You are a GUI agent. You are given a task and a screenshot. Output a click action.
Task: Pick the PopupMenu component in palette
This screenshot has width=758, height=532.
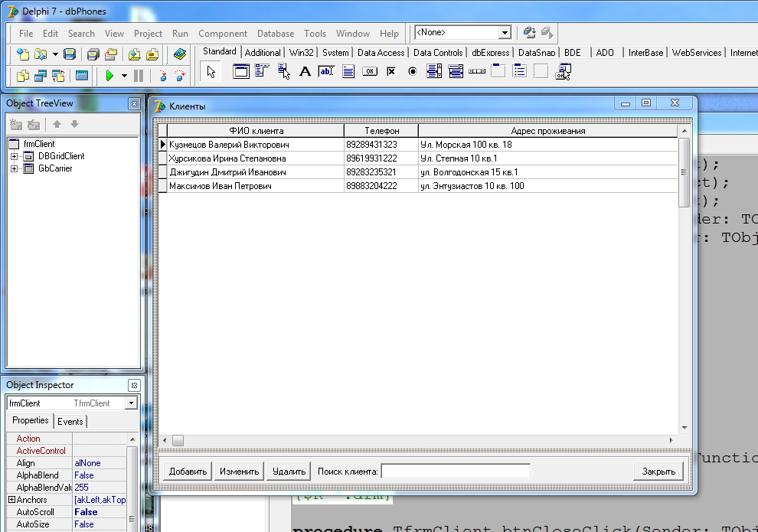pyautogui.click(x=284, y=71)
